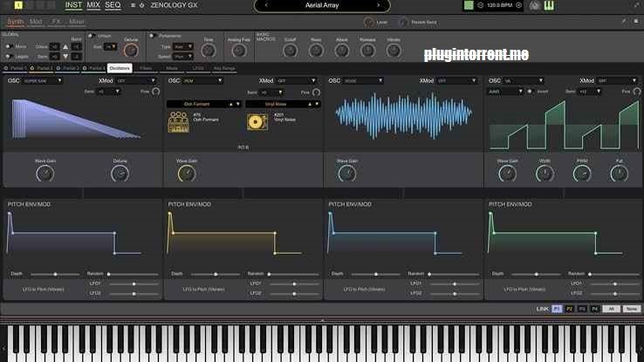
Task: Toggle Partial 4 power button
Action: (x=85, y=68)
